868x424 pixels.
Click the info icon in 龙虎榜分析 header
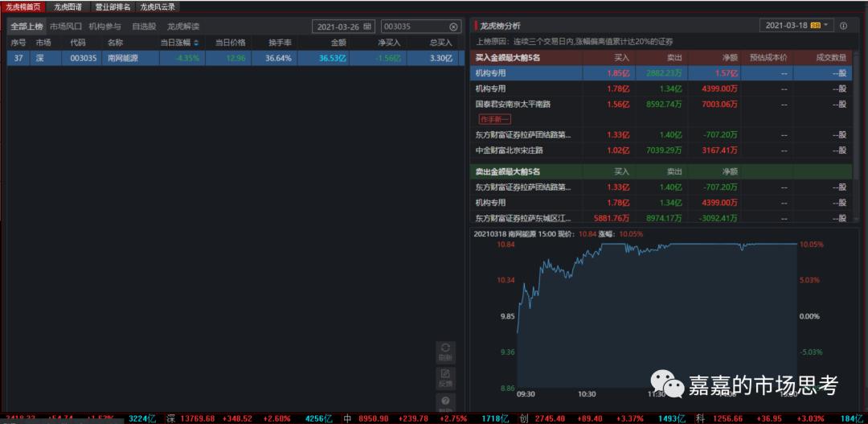(x=844, y=26)
